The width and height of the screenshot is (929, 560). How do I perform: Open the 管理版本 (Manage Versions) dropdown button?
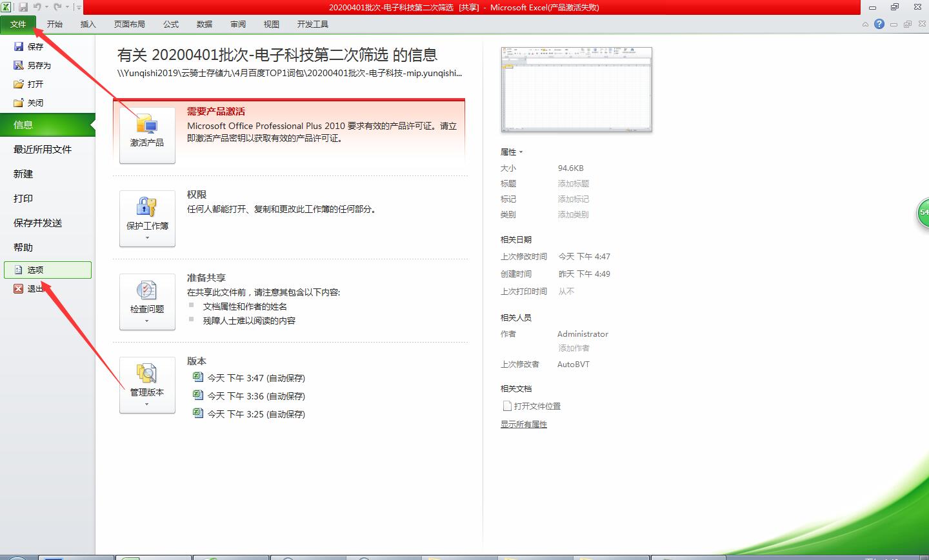tap(147, 385)
